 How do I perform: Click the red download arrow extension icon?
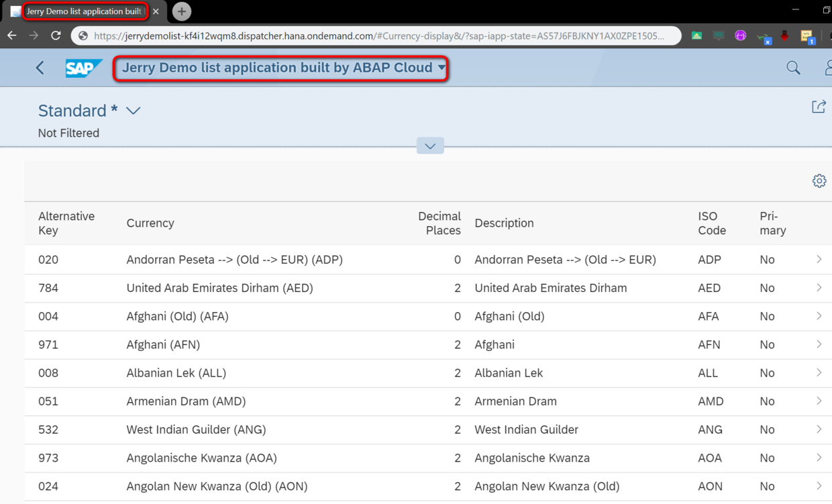(x=784, y=36)
